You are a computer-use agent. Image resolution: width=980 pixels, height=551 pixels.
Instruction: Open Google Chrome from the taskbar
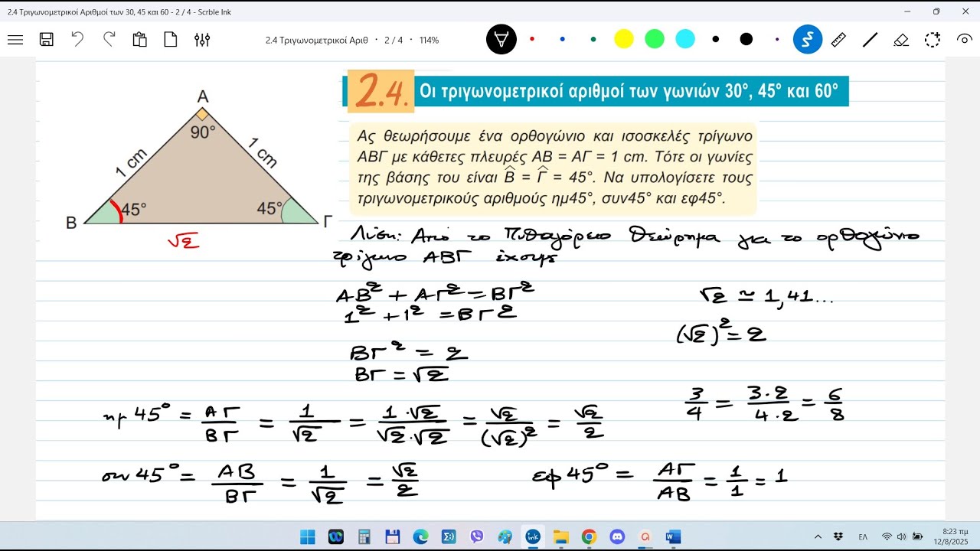coord(589,536)
